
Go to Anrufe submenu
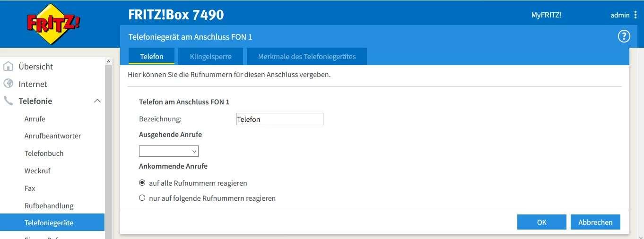tap(35, 119)
